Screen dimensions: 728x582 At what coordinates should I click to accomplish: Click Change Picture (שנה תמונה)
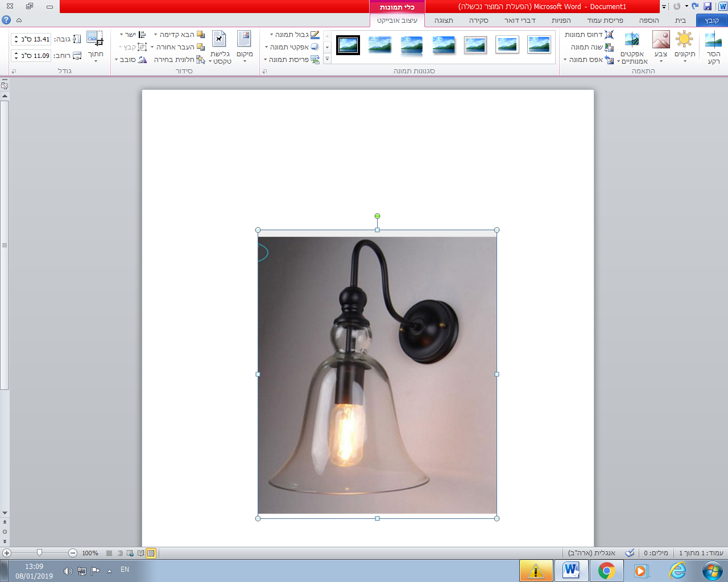point(592,47)
